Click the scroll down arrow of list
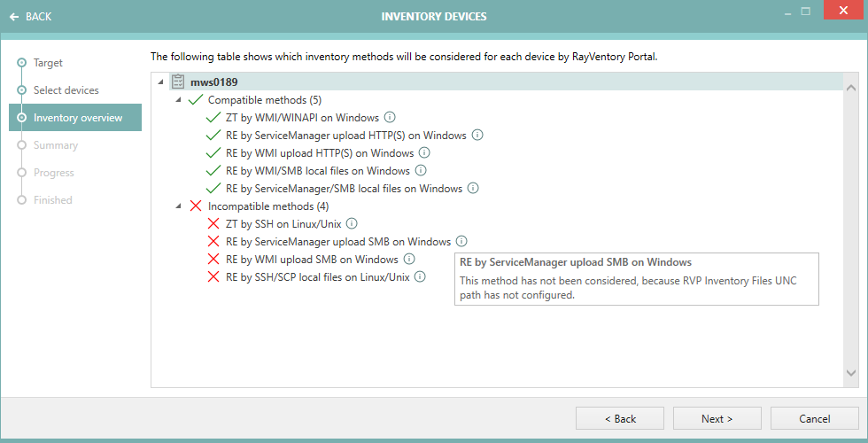Viewport: 868px width, 443px height. click(850, 373)
